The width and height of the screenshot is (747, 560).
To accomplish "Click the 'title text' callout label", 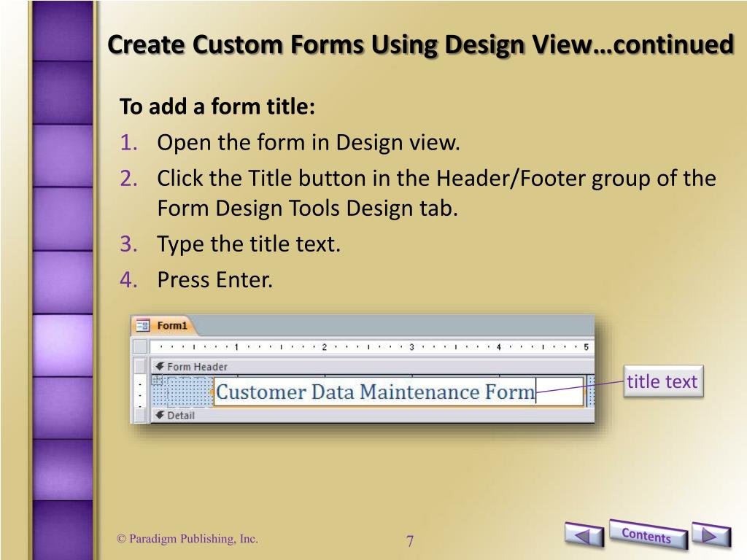I will (x=662, y=381).
